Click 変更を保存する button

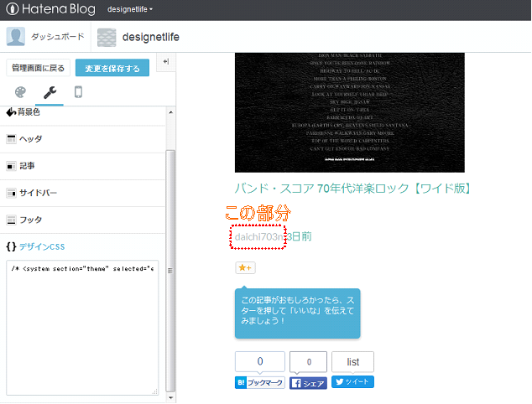tap(112, 68)
